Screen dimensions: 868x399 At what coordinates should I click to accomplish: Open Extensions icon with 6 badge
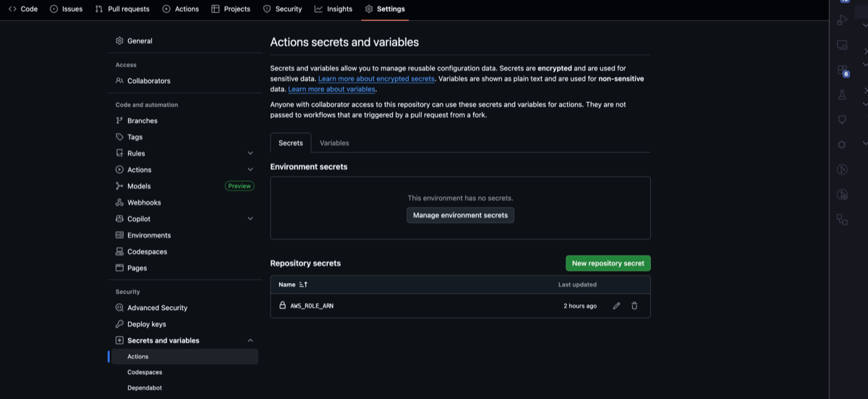[842, 70]
